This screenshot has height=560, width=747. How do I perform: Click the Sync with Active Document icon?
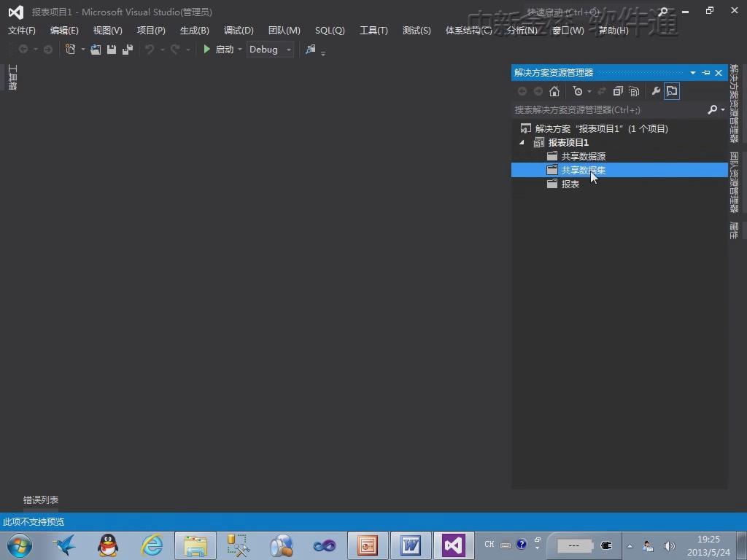[x=602, y=91]
